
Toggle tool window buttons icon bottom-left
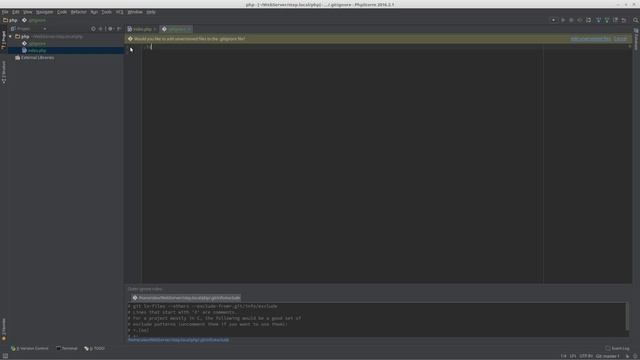[5, 356]
